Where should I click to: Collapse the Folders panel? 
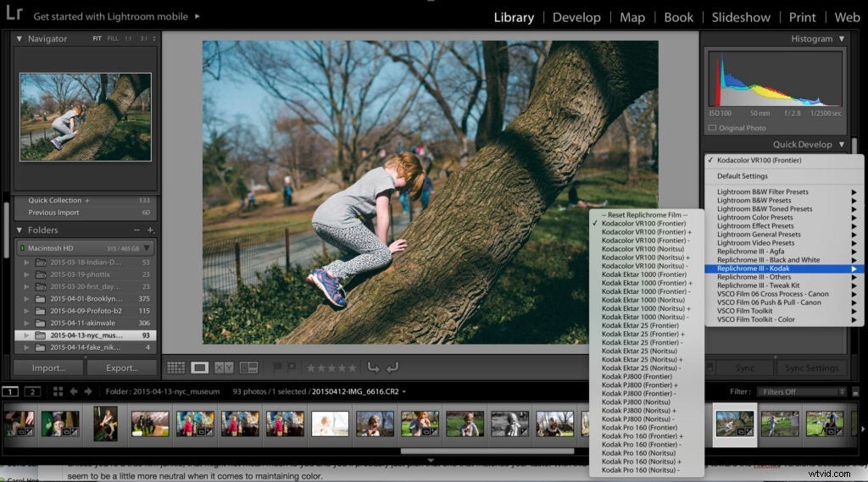pos(19,230)
